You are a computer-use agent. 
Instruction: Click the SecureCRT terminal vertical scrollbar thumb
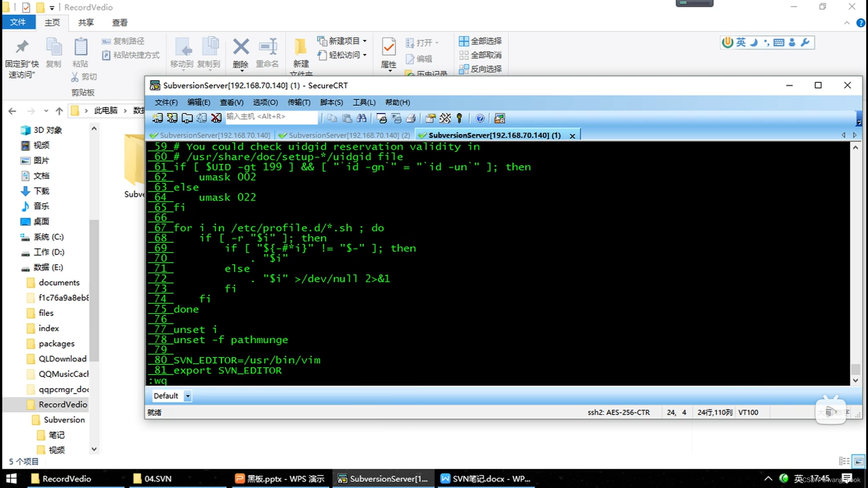click(x=855, y=369)
